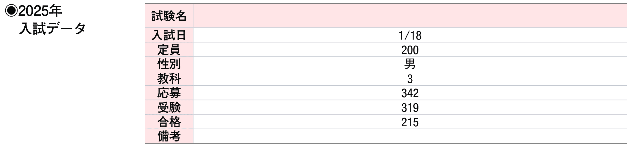Select the 試験名 header cell
This screenshot has width=644, height=163.
(x=169, y=16)
